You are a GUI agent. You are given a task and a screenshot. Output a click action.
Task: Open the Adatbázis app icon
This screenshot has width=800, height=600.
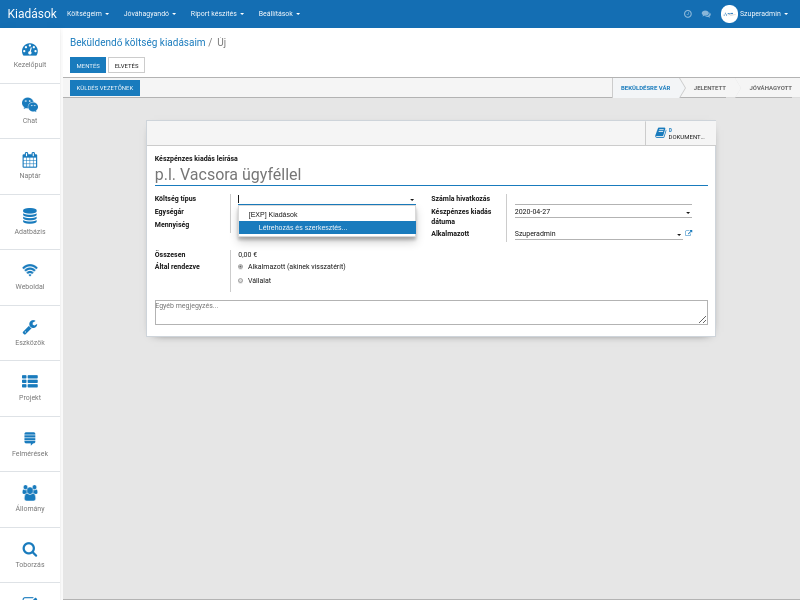(x=30, y=216)
